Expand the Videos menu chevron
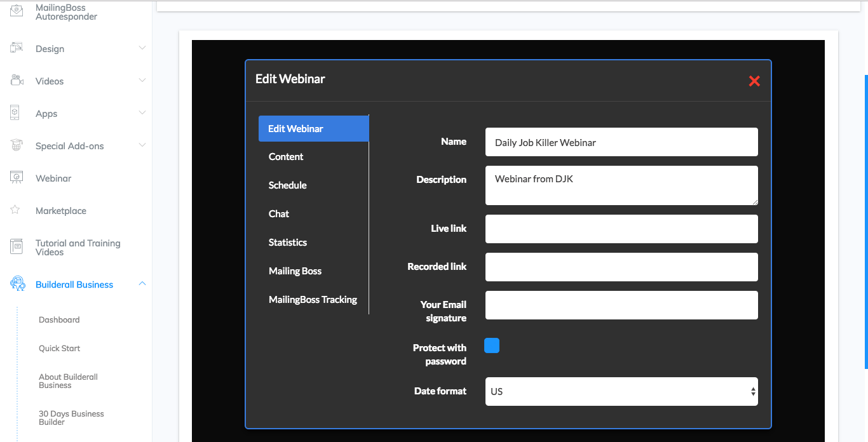The width and height of the screenshot is (868, 442). pyautogui.click(x=142, y=81)
